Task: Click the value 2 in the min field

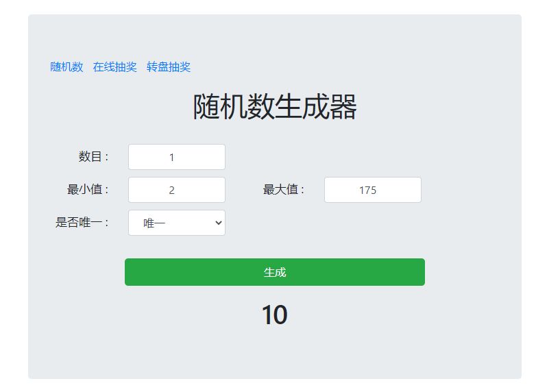Action: 172,191
